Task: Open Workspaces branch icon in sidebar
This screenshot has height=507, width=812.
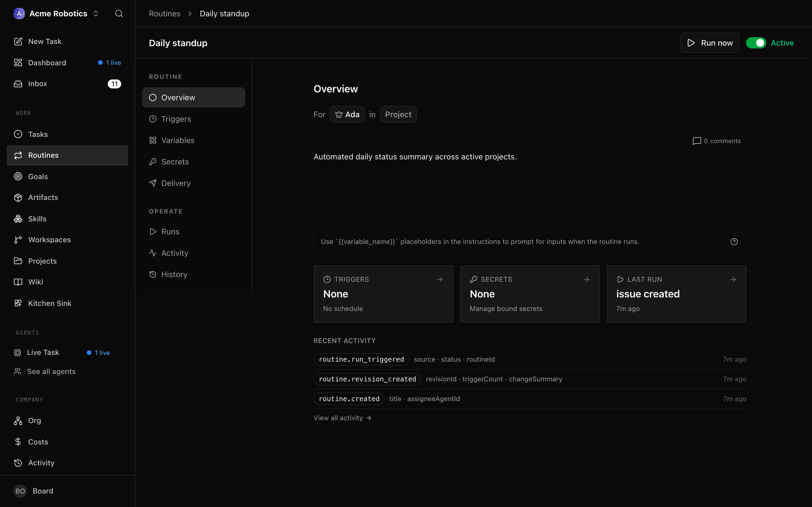Action: [18, 240]
